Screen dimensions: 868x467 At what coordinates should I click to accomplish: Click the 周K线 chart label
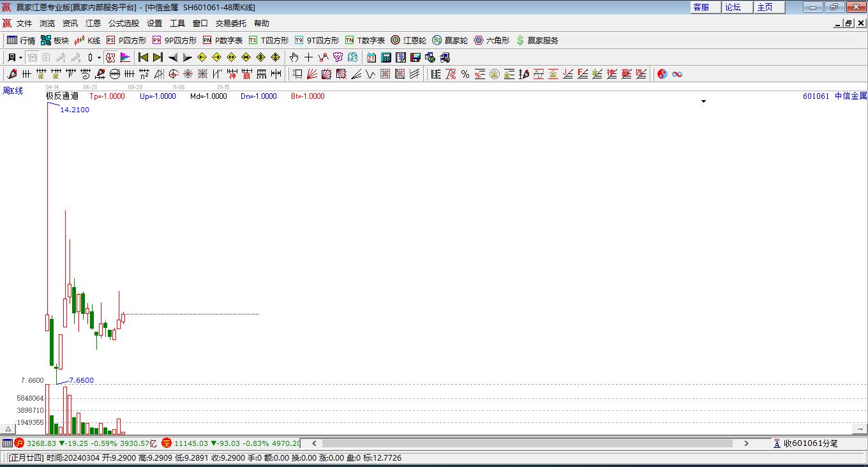pos(13,91)
